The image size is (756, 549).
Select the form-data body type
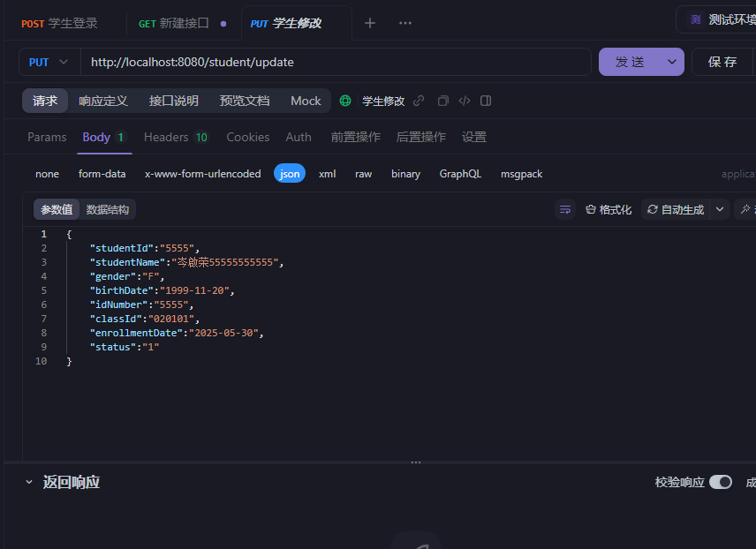coord(102,174)
